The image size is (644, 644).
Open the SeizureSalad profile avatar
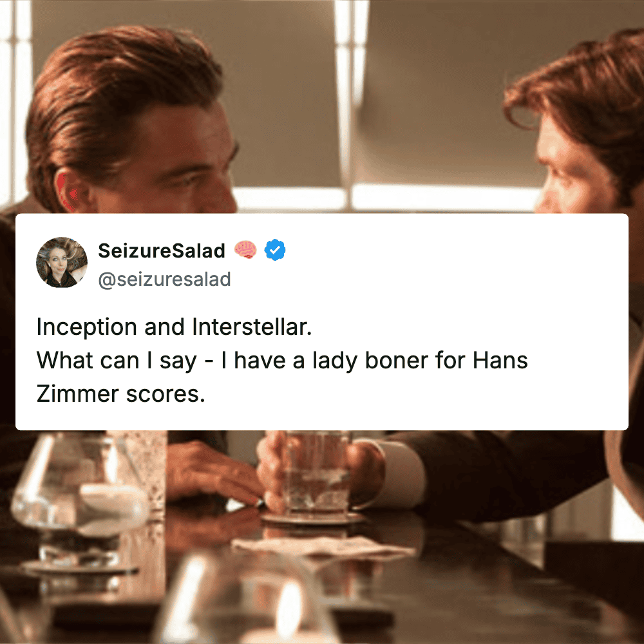pyautogui.click(x=62, y=263)
